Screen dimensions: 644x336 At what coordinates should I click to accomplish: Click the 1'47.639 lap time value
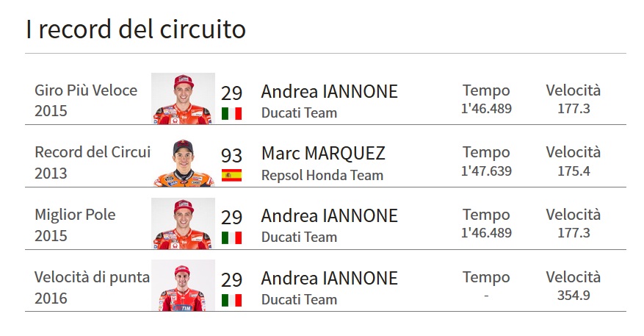(486, 171)
